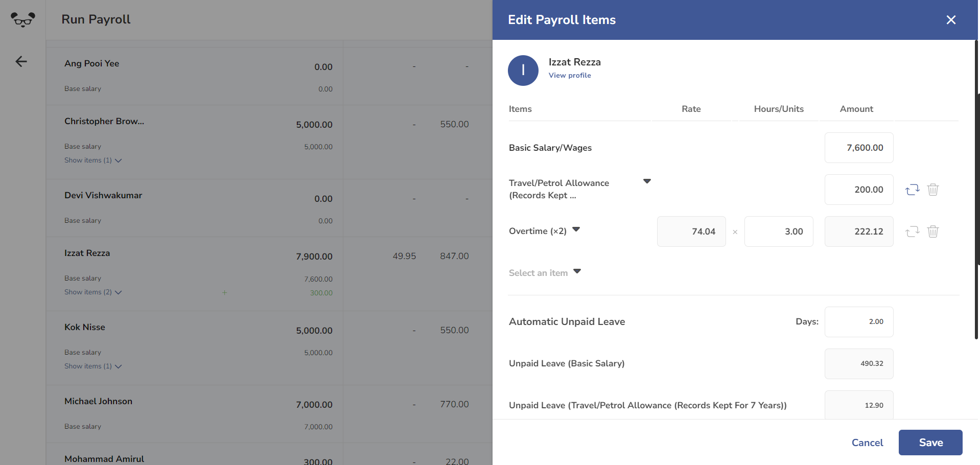Open Izzat Rezza's profile via View profile
This screenshot has width=980, height=465.
coord(570,75)
